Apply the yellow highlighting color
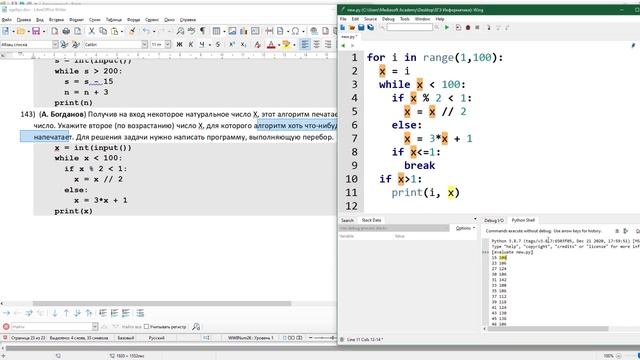Screen dimensions: 640x360 click(286, 44)
